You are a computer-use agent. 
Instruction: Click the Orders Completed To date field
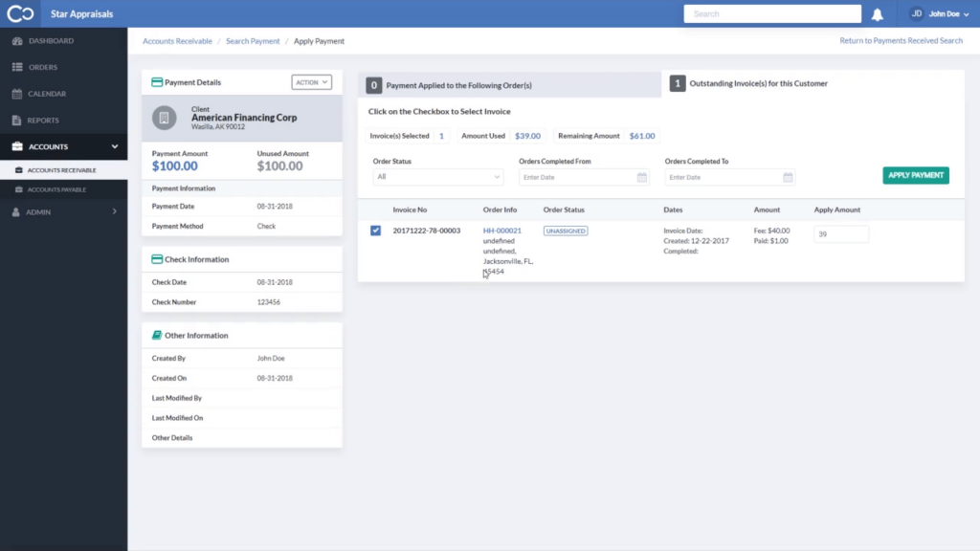(x=729, y=177)
